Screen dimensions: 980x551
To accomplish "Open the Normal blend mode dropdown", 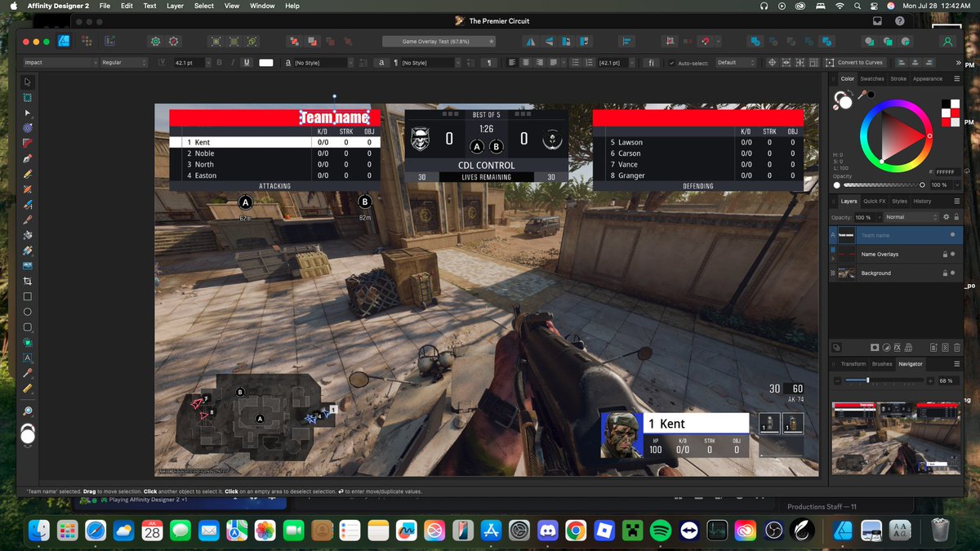I will 911,217.
